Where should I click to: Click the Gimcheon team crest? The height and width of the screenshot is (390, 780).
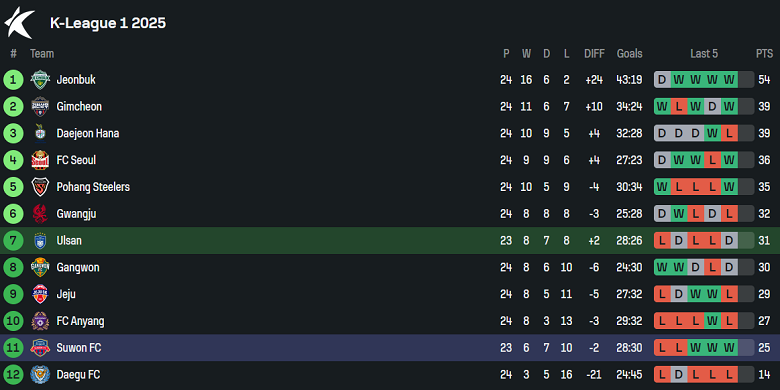[40, 106]
